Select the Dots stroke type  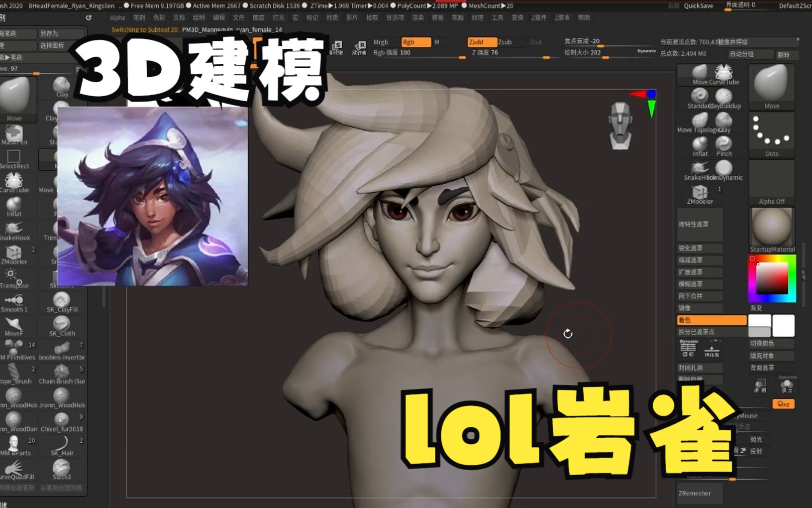tap(772, 133)
